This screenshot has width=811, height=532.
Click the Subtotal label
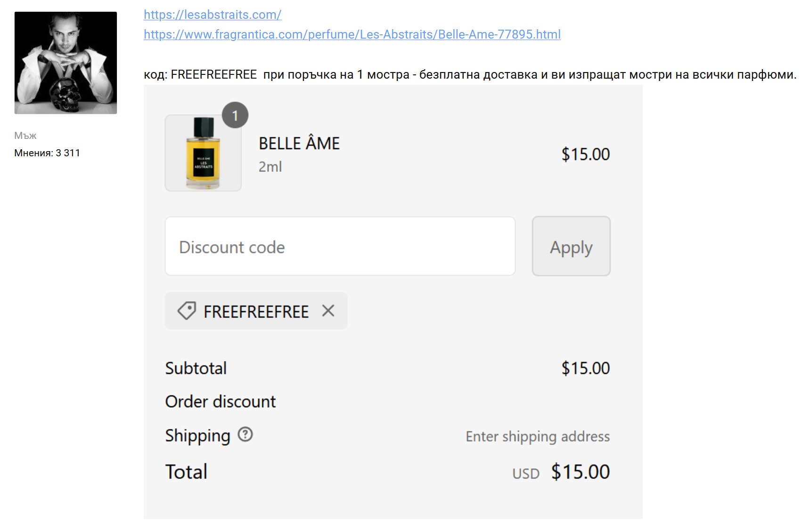point(196,368)
